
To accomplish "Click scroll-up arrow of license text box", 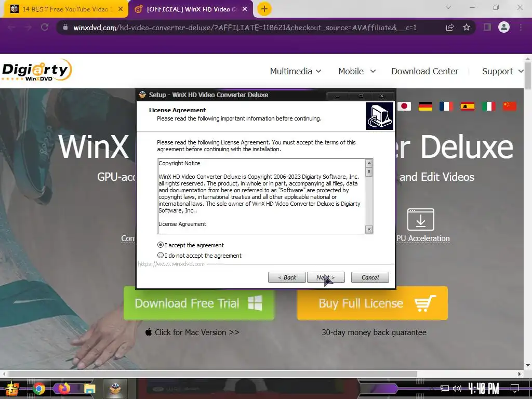I will click(369, 163).
